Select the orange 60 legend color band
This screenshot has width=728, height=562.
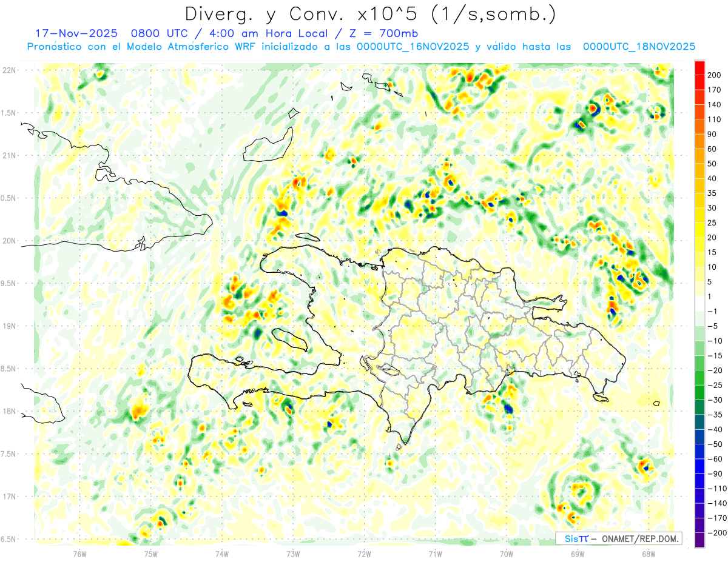point(699,142)
